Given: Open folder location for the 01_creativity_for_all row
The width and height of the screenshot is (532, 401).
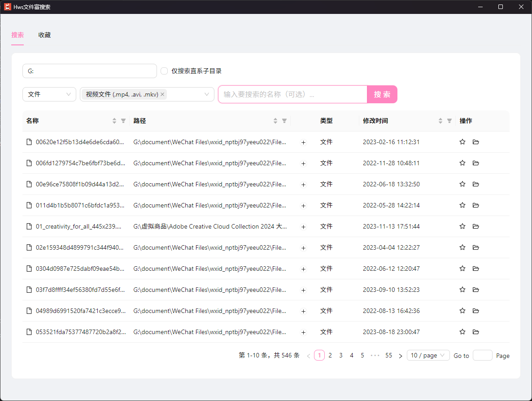Looking at the screenshot, I should point(475,226).
